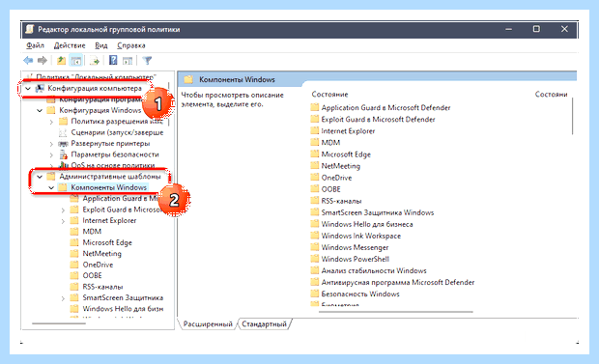The height and width of the screenshot is (364, 599).
Task: Click Internet Explorer folder icon in list
Action: (314, 130)
